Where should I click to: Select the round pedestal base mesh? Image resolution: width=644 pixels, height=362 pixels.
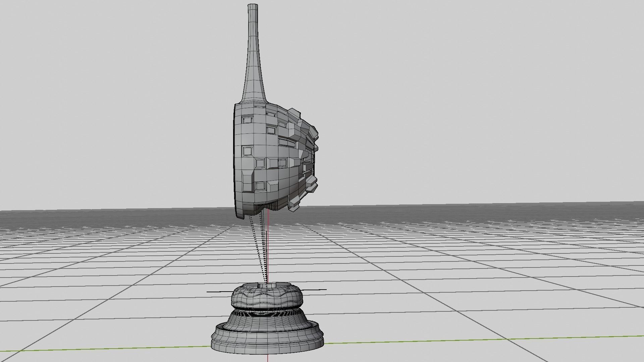[x=268, y=332]
